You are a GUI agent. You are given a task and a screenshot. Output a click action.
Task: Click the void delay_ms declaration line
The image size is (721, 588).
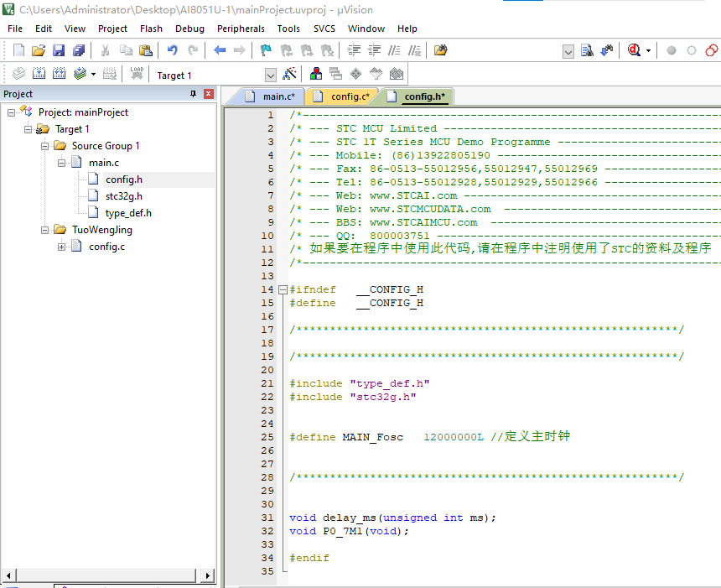click(392, 518)
